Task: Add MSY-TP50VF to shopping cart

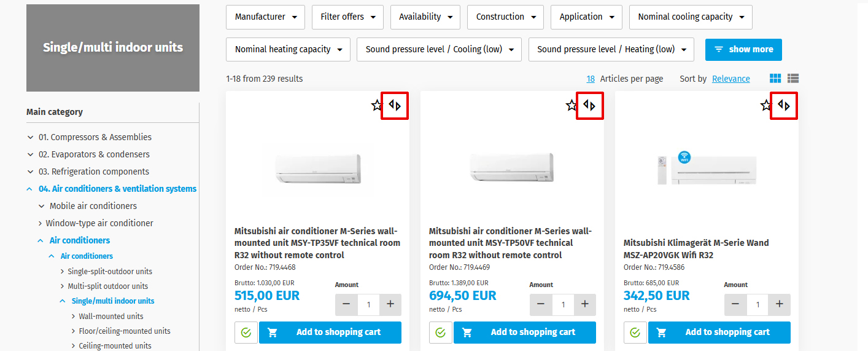Action: [524, 333]
